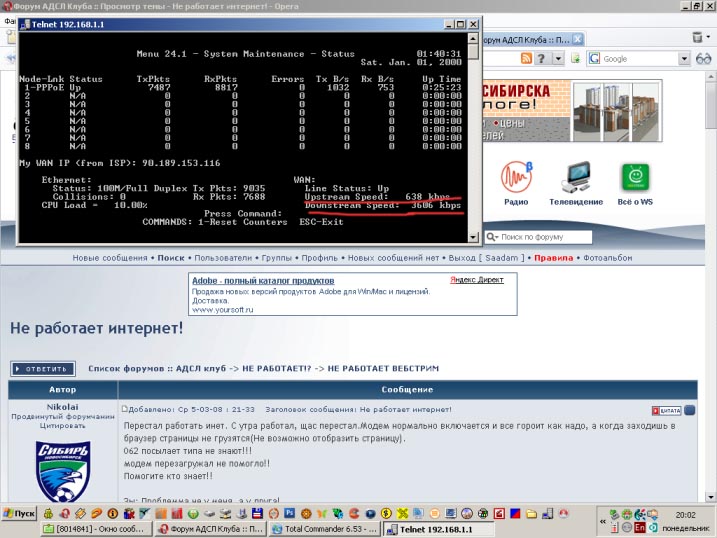The width and height of the screenshot is (717, 538).
Task: Expand hidden system tray icons arrow
Action: 605,519
